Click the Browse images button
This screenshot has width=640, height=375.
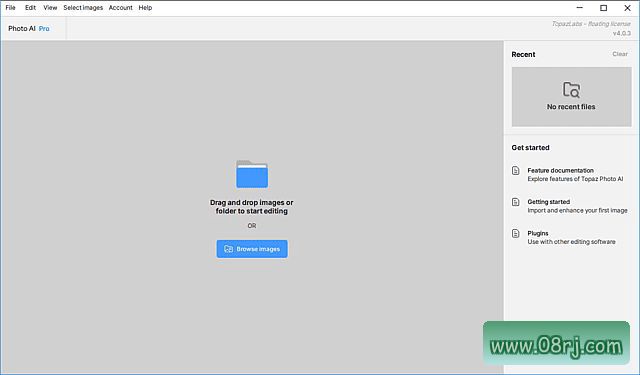coord(252,249)
